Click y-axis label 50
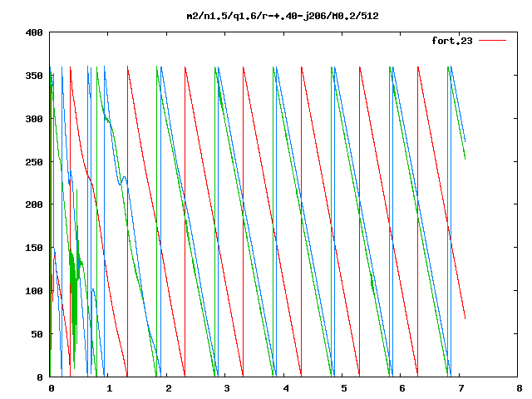Viewport: 532px width, 399px height. pyautogui.click(x=37, y=334)
